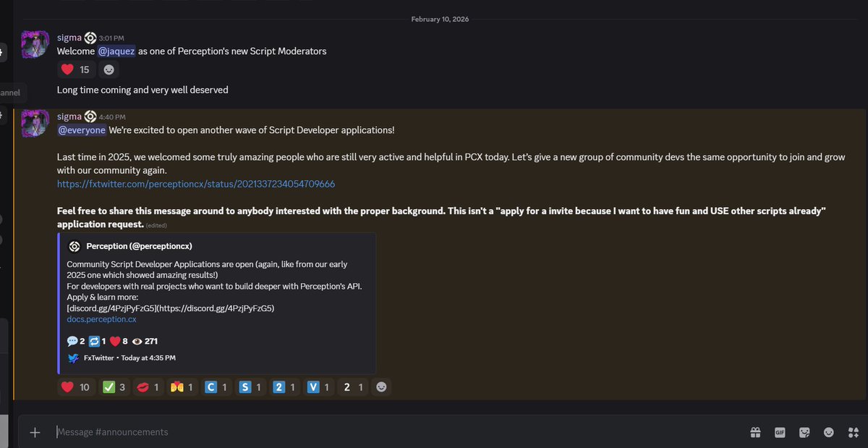
Task: Open the gift Nitro icon
Action: coord(755,432)
